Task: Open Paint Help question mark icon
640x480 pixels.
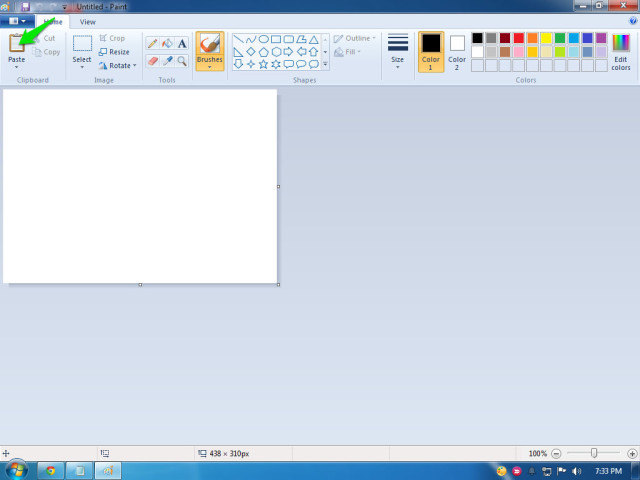Action: tap(633, 21)
